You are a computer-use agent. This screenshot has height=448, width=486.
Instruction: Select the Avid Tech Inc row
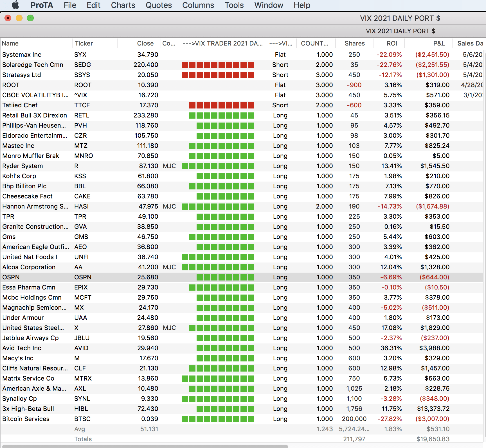pos(22,348)
